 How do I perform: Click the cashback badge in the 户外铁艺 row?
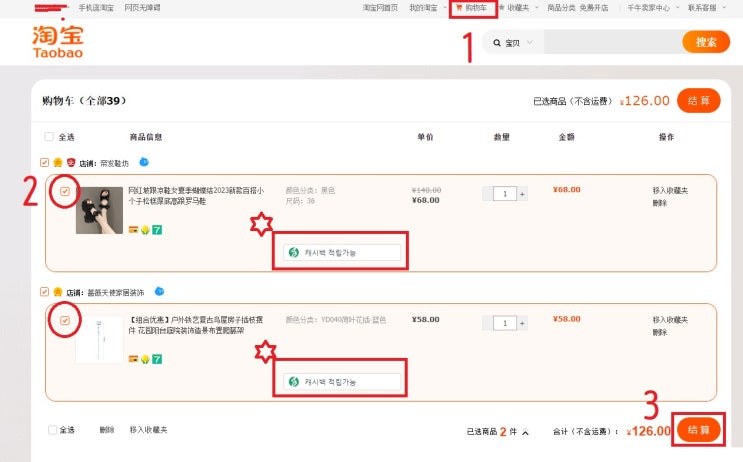(x=342, y=381)
